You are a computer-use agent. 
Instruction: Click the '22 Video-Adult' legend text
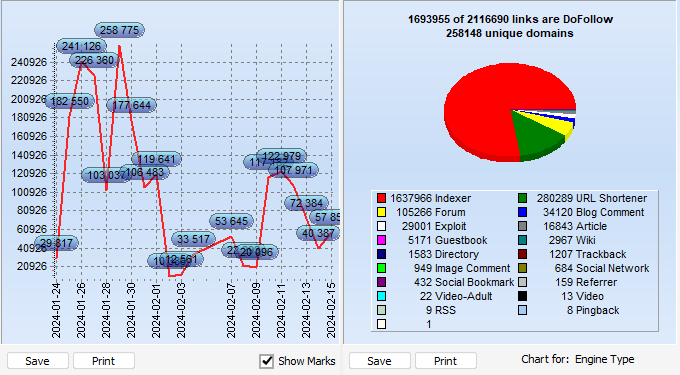coord(456,296)
